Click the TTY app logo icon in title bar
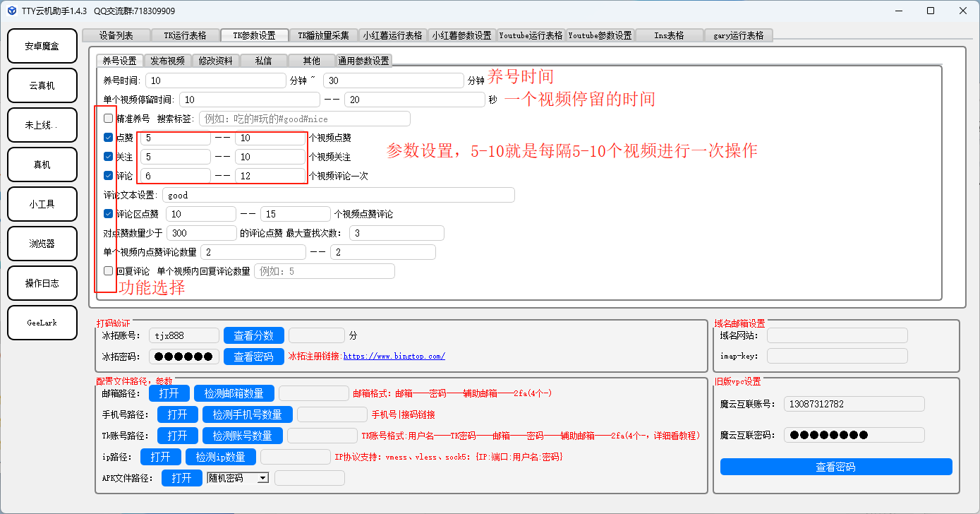The height and width of the screenshot is (514, 980). (x=11, y=11)
